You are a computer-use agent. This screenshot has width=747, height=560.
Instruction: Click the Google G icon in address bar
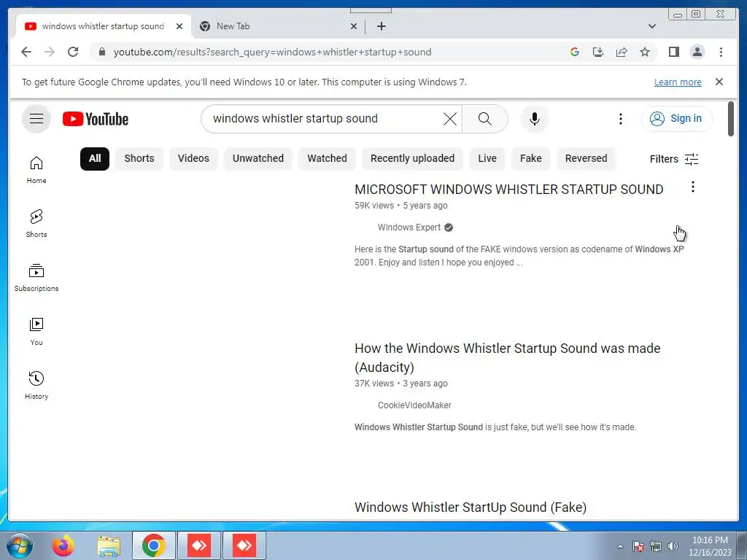pyautogui.click(x=575, y=52)
